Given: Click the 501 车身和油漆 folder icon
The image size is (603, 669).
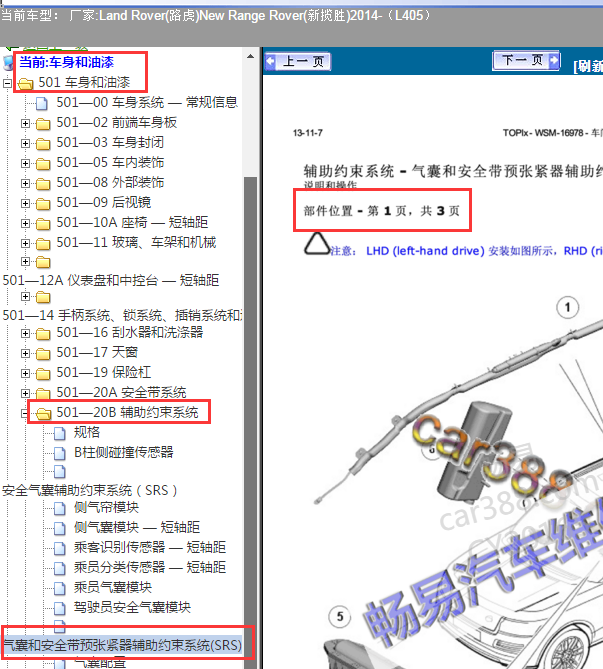Looking at the screenshot, I should tap(26, 83).
